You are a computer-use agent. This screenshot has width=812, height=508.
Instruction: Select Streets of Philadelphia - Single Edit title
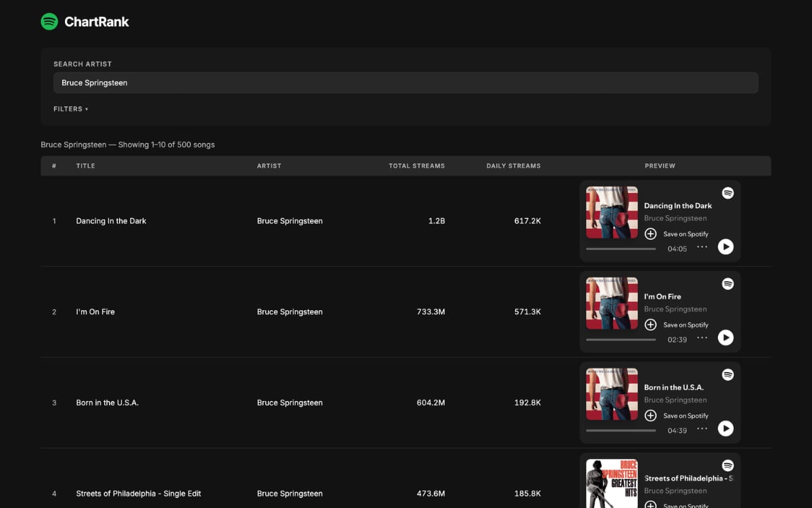(139, 493)
